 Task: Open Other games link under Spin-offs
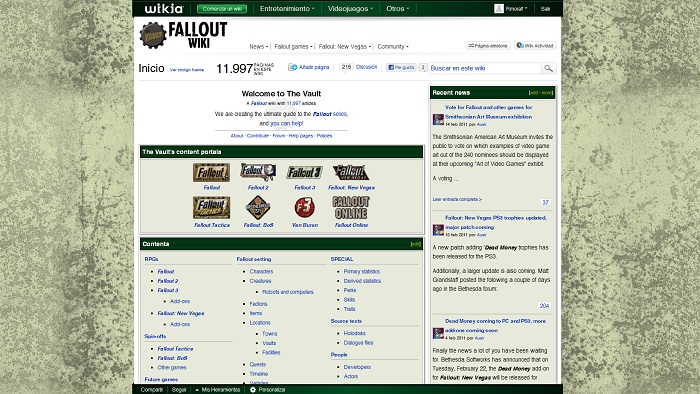(172, 367)
